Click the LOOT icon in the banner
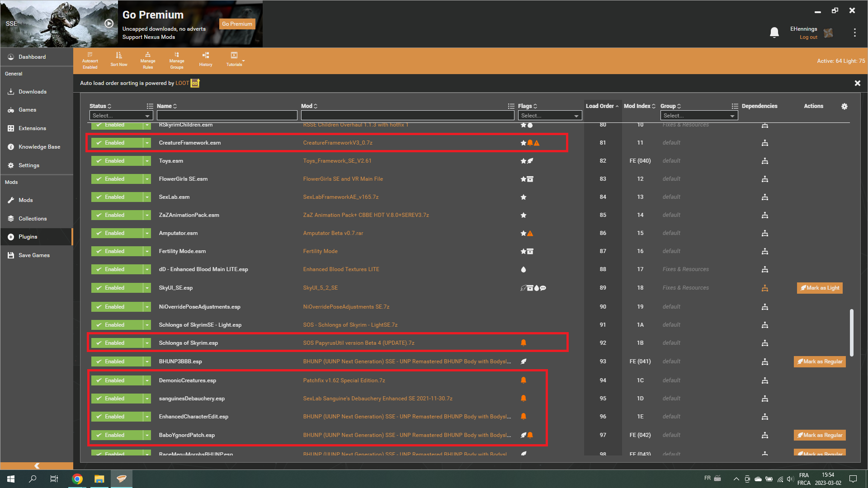868x488 pixels. tap(195, 83)
